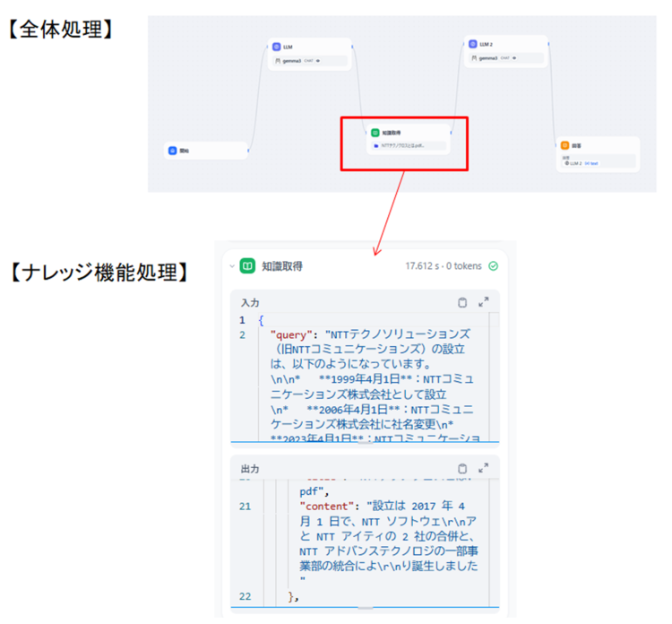Grab the 入力 editor bottom resize handle
Viewport: 672px width, 624px height.
click(366, 442)
